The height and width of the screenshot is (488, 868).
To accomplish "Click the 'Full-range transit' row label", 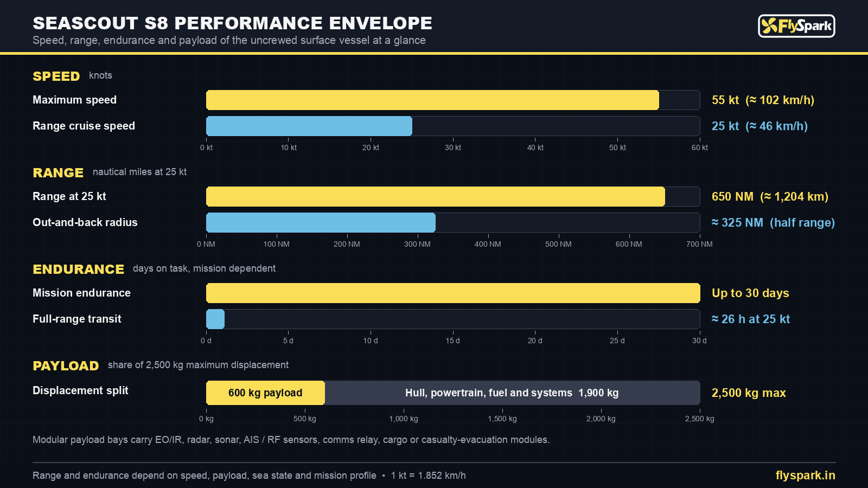I will (x=77, y=319).
